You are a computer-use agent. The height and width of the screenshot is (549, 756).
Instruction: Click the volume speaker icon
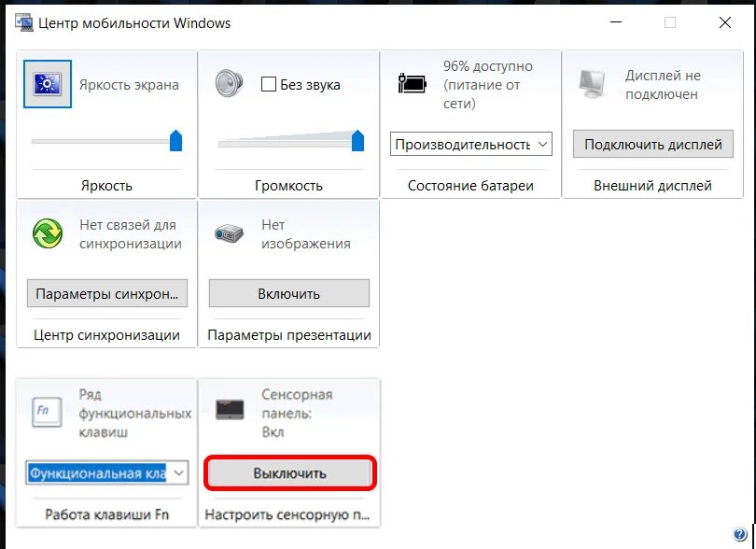[229, 84]
